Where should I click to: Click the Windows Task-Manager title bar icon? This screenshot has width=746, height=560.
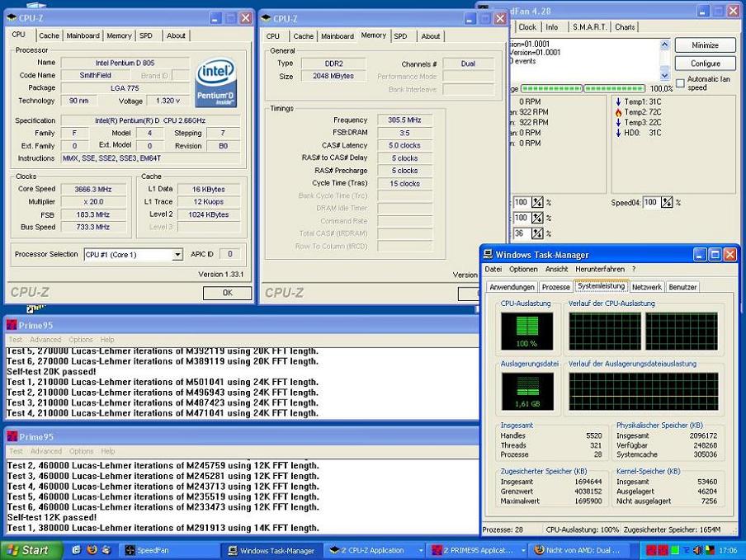coord(489,254)
